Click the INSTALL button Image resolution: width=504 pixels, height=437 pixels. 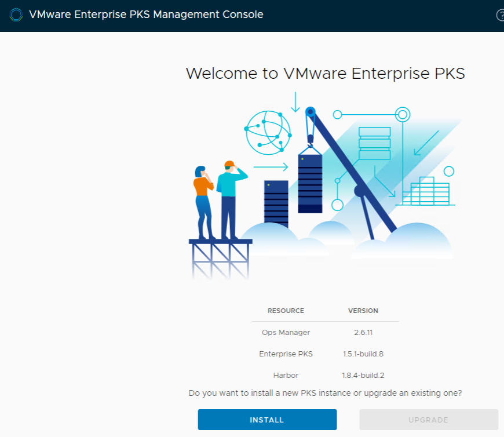pos(266,420)
